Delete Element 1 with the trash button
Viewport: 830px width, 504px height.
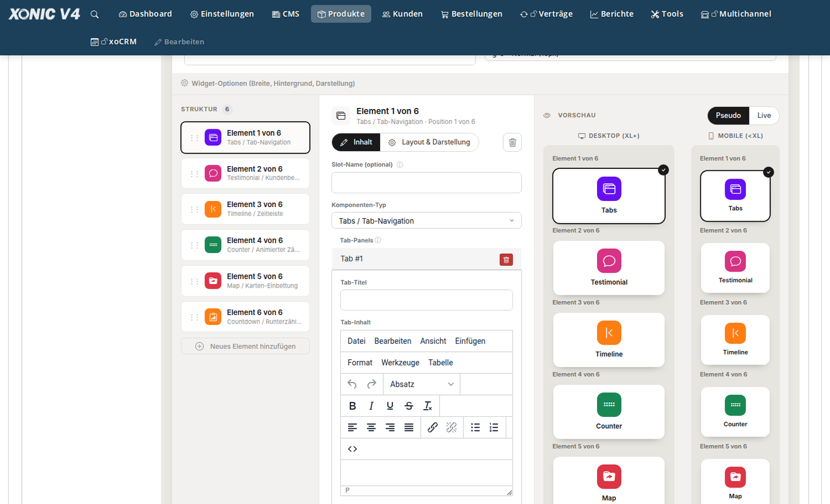tap(512, 142)
